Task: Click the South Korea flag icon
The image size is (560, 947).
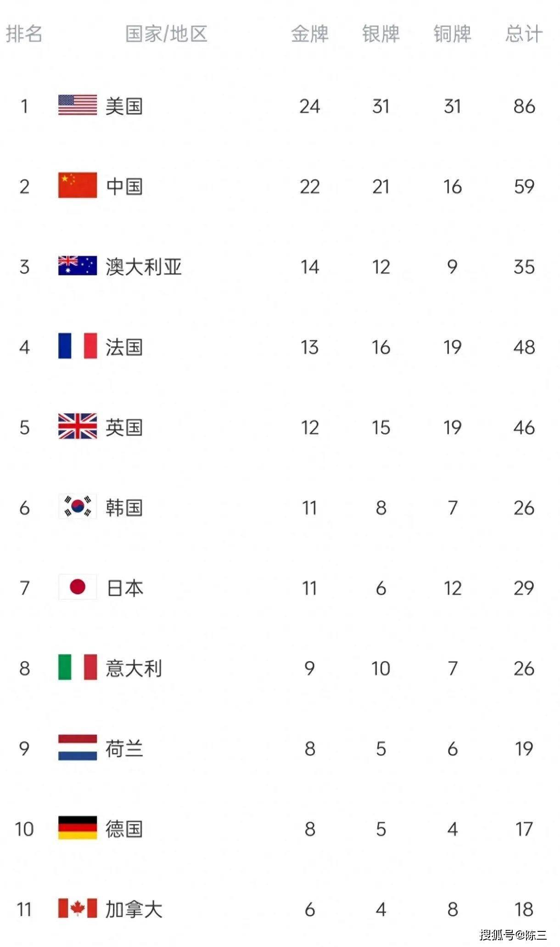Action: 78,506
